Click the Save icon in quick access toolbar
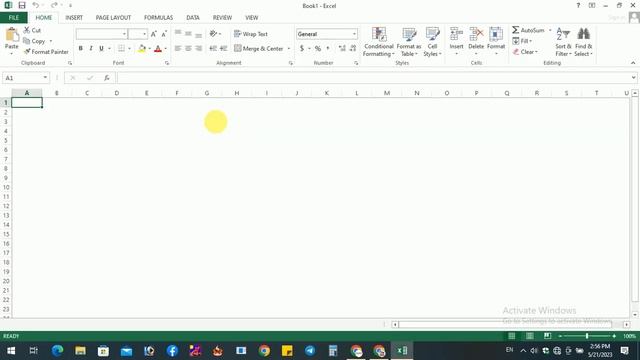 [x=22, y=5]
